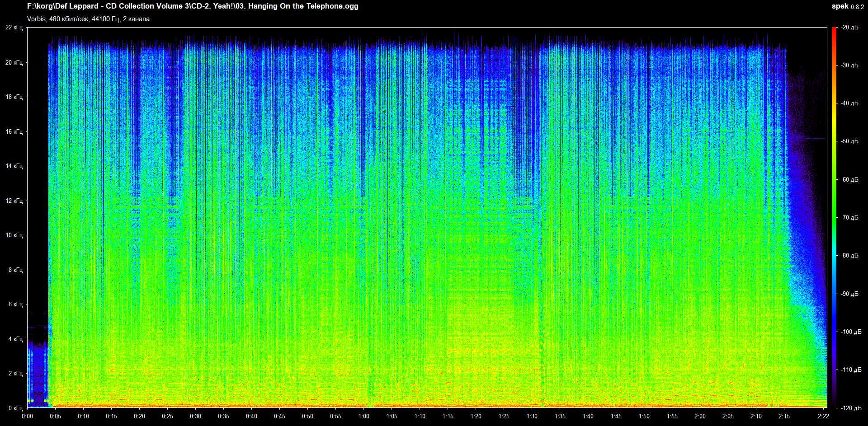Click the 2:00 time axis marker
The height and width of the screenshot is (426, 868).
pyautogui.click(x=700, y=416)
